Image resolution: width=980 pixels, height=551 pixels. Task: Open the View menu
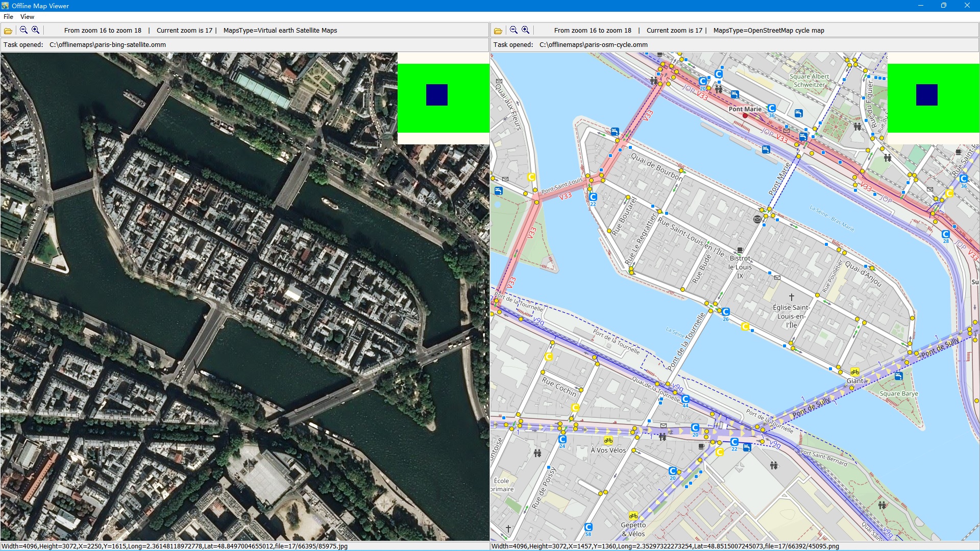27,16
